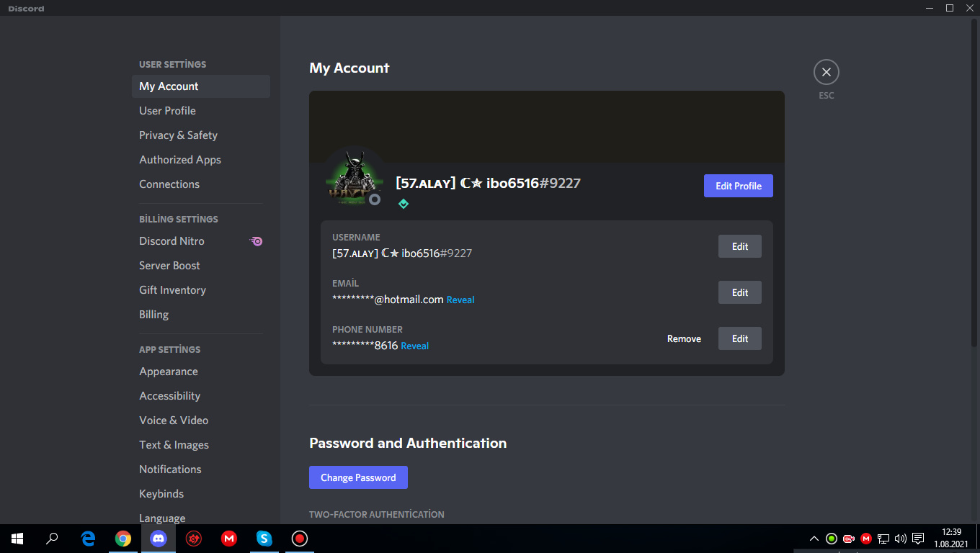The width and height of the screenshot is (980, 553).
Task: Open the volume control in tray
Action: pos(900,539)
